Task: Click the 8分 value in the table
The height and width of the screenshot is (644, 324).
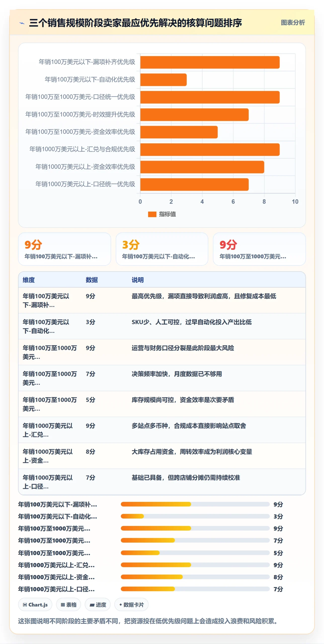Action: click(x=91, y=452)
